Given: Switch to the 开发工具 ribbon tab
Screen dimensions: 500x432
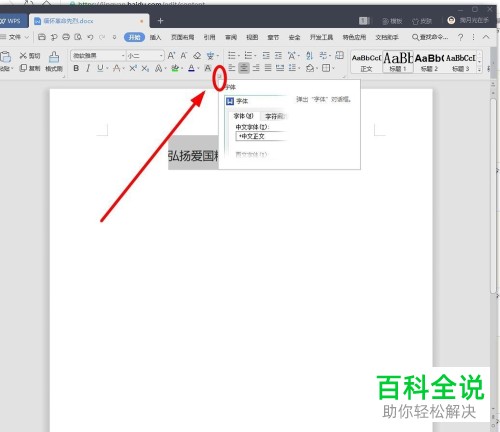Looking at the screenshot, I should tap(321, 37).
